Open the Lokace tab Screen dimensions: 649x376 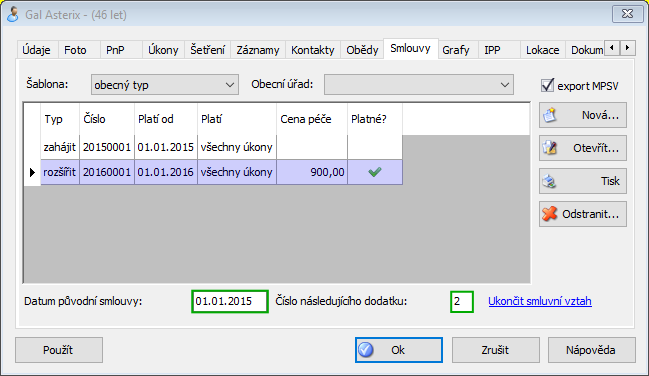point(543,50)
